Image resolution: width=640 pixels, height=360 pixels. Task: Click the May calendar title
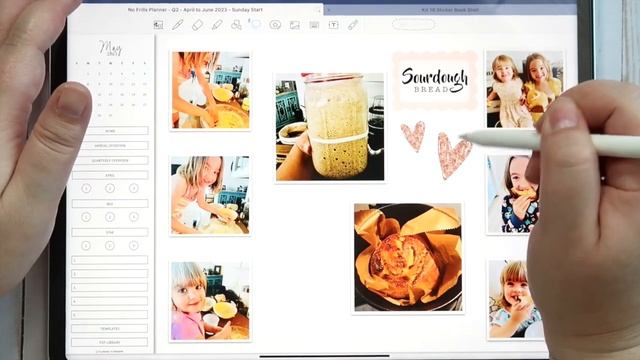(110, 48)
